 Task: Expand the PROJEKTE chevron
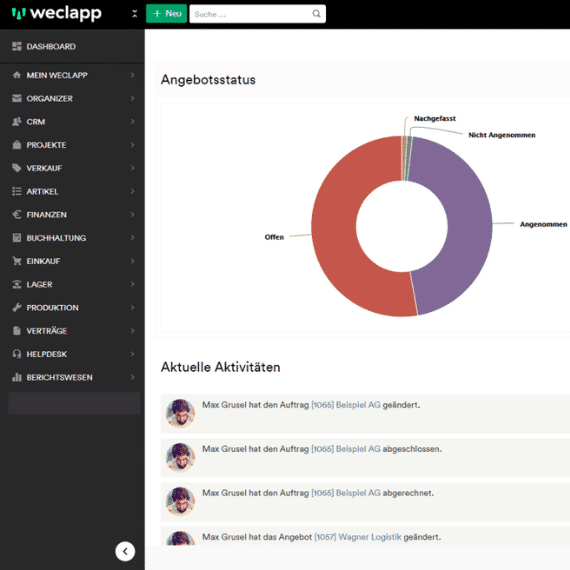coord(132,145)
